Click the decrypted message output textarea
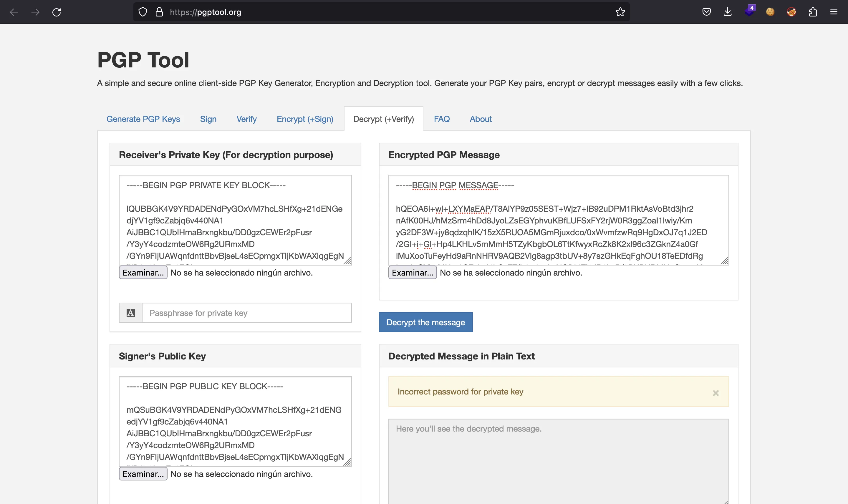The width and height of the screenshot is (848, 504). click(x=558, y=461)
